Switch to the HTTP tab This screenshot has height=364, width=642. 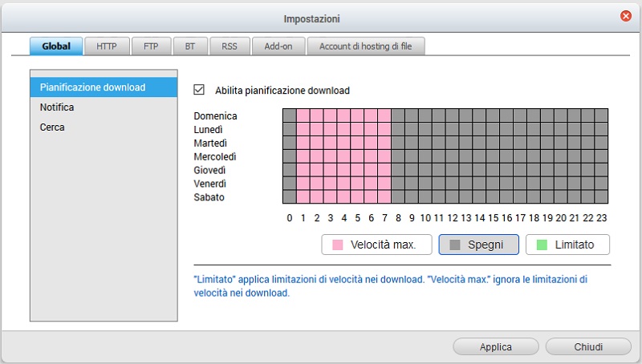point(107,47)
